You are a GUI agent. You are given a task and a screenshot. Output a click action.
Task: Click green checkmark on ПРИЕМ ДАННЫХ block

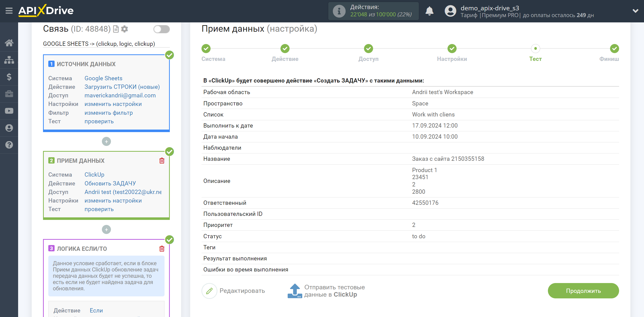pos(170,152)
